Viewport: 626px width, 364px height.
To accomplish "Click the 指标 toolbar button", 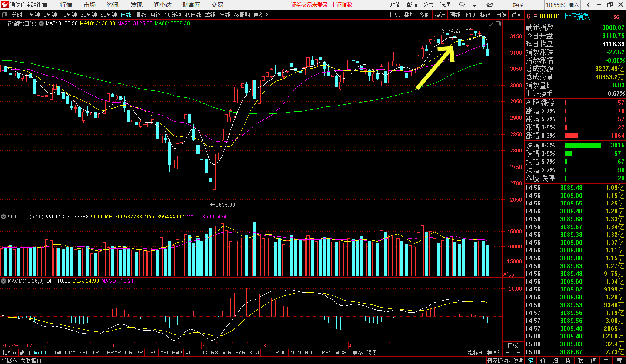I will [395, 15].
